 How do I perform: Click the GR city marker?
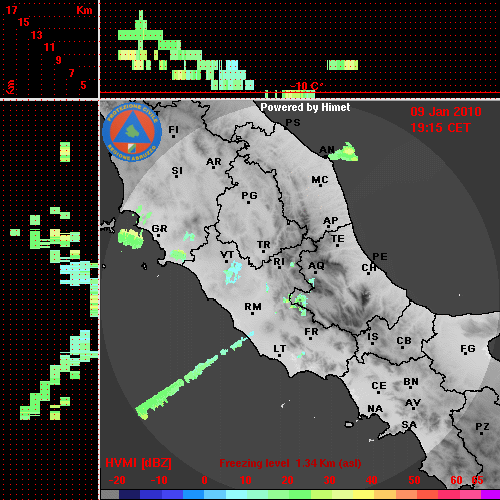[159, 235]
